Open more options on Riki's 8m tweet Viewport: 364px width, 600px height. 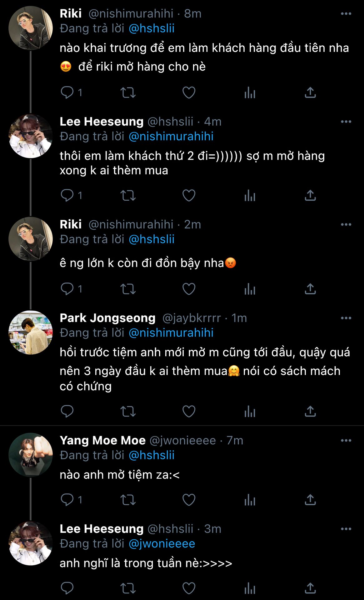(346, 14)
